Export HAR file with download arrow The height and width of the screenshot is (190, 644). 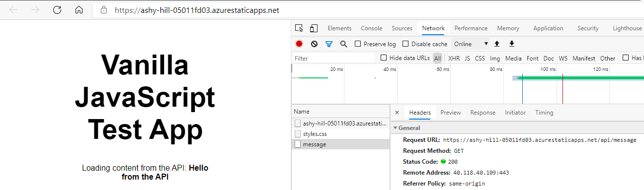pyautogui.click(x=511, y=44)
